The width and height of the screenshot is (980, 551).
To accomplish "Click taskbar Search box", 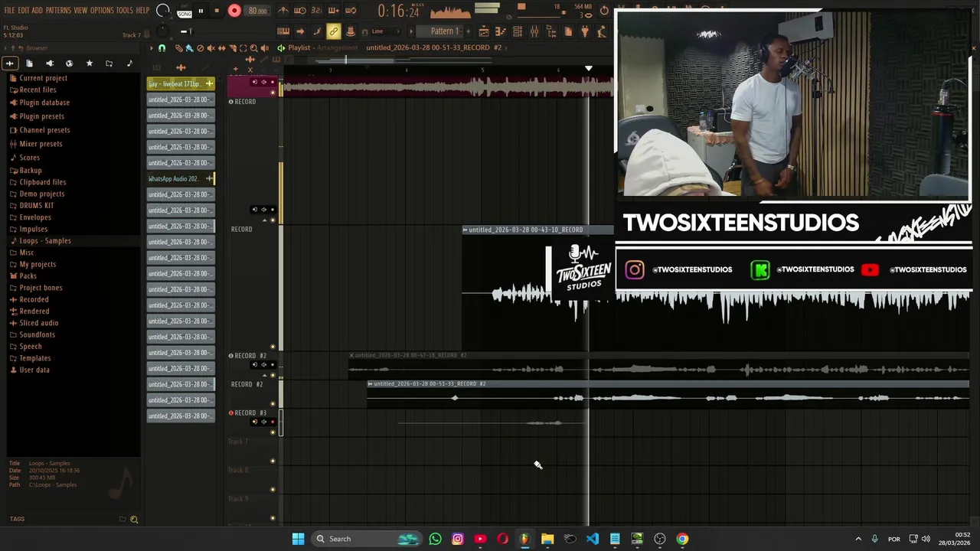I will (367, 539).
